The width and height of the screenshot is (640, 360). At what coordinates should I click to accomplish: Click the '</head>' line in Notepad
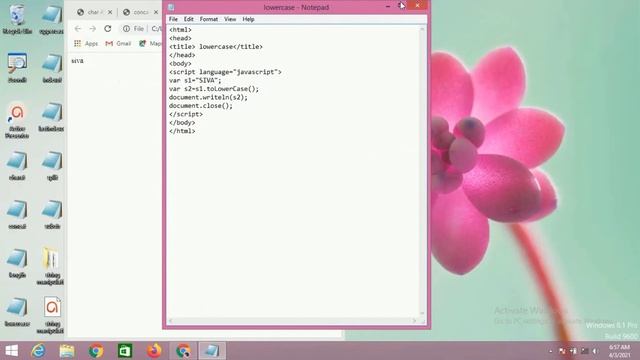coord(182,55)
